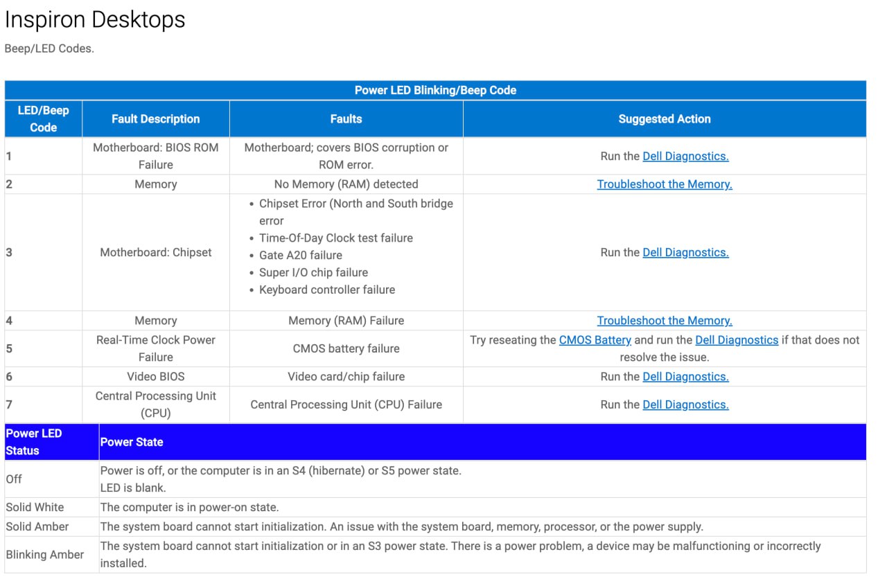The width and height of the screenshot is (887, 588).
Task: Open Dell Diagnostics link in CMOS battery row
Action: [x=737, y=340]
